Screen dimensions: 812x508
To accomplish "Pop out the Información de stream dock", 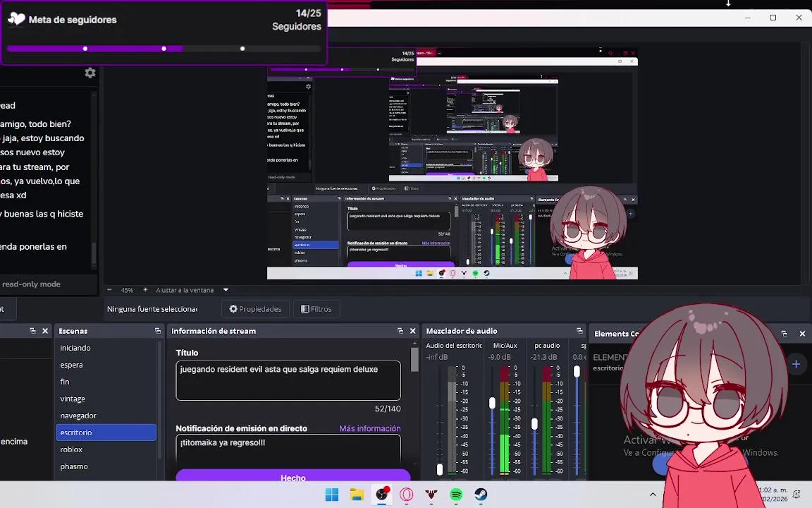I will (400, 331).
